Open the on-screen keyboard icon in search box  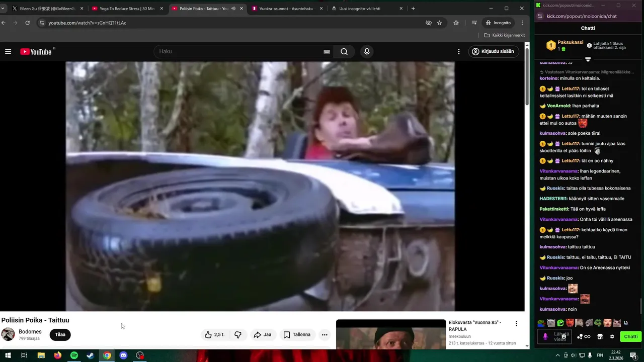point(327,51)
